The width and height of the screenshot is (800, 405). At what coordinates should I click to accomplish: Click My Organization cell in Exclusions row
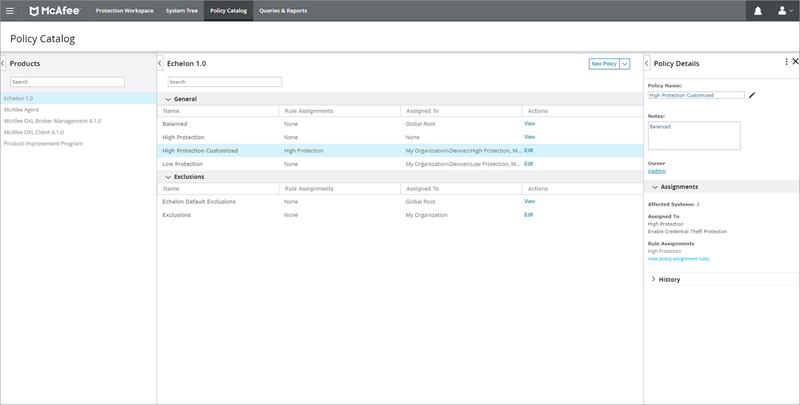(x=427, y=215)
